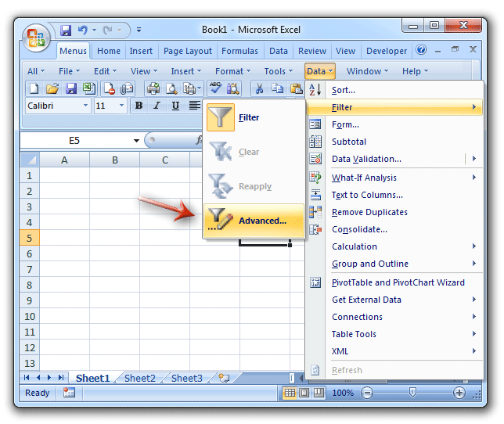Click the first sheet navigation arrow
This screenshot has height=424, width=504.
27,377
